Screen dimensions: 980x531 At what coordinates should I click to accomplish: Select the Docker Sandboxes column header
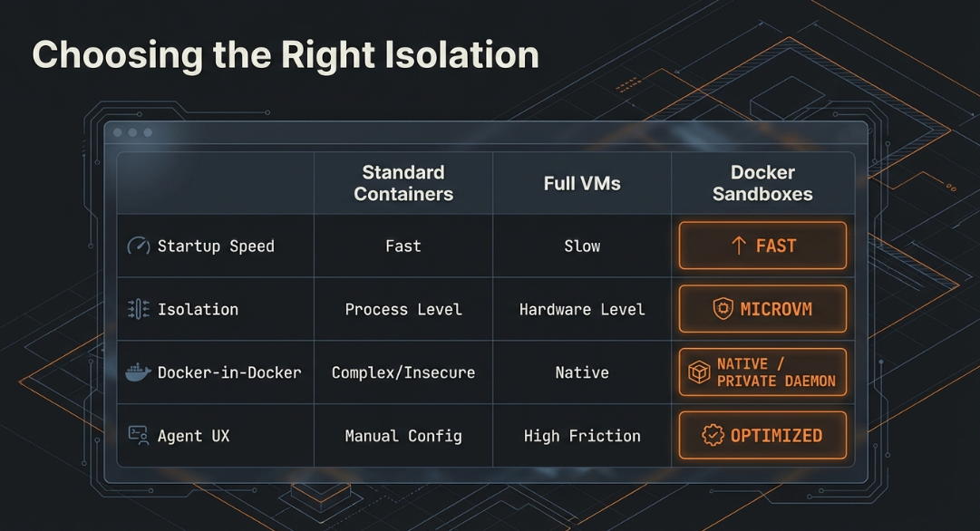(762, 183)
